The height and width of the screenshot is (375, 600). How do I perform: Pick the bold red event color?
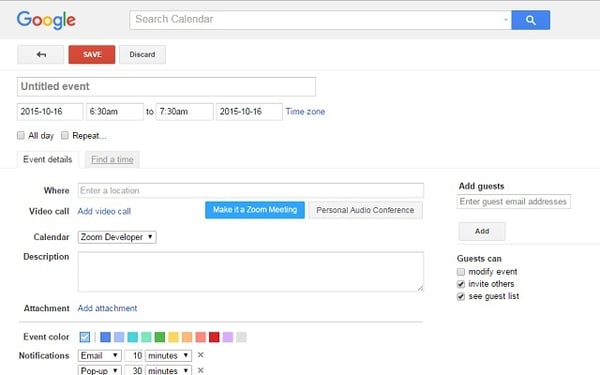click(214, 337)
